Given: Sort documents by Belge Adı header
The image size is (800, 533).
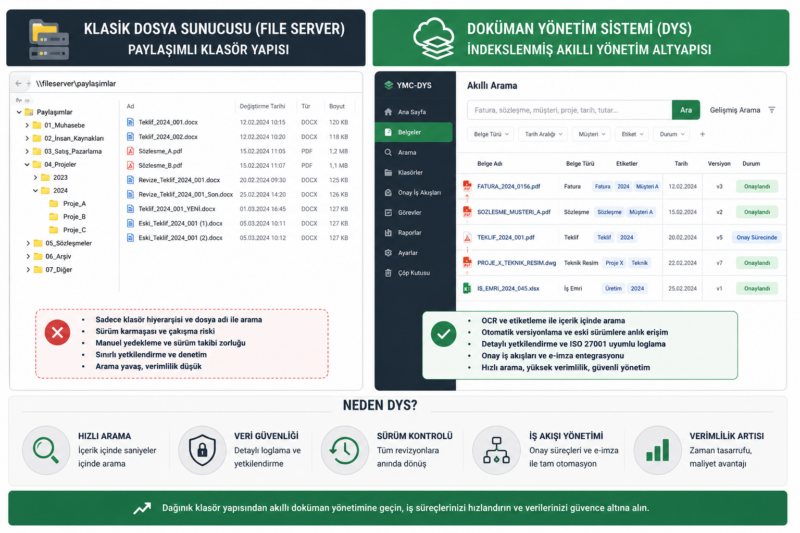Looking at the screenshot, I should (x=490, y=164).
